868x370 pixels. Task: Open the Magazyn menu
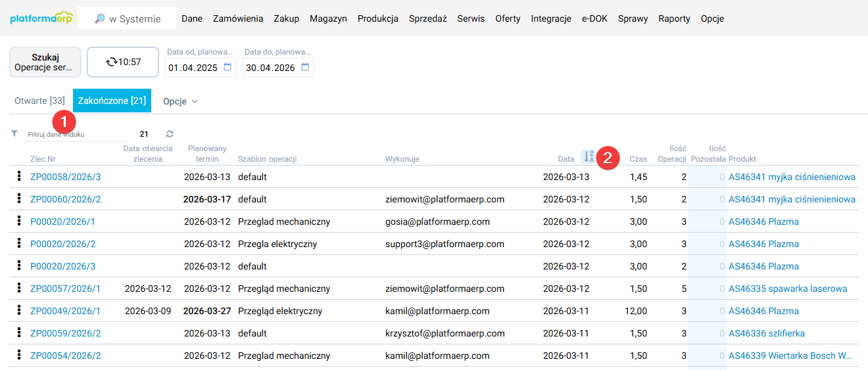point(328,18)
